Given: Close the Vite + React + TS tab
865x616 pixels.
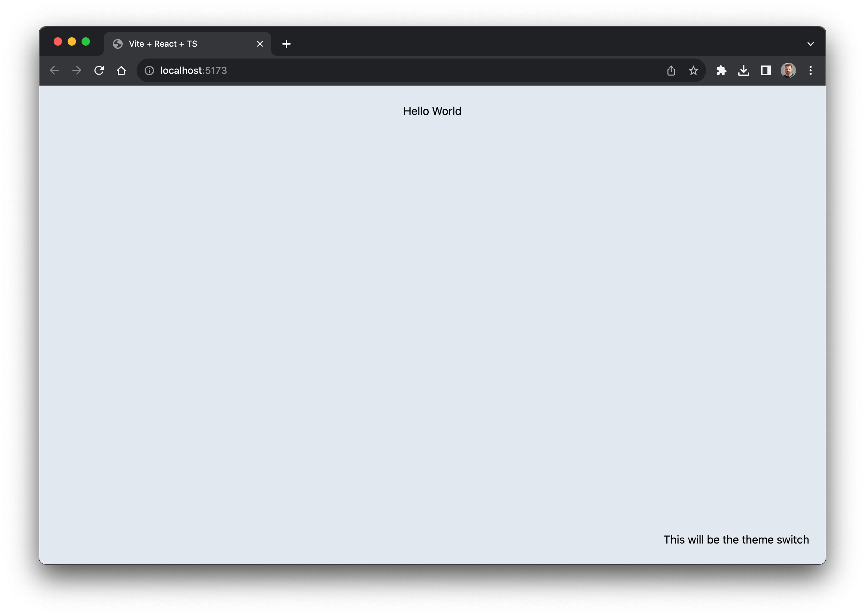Looking at the screenshot, I should [x=260, y=44].
